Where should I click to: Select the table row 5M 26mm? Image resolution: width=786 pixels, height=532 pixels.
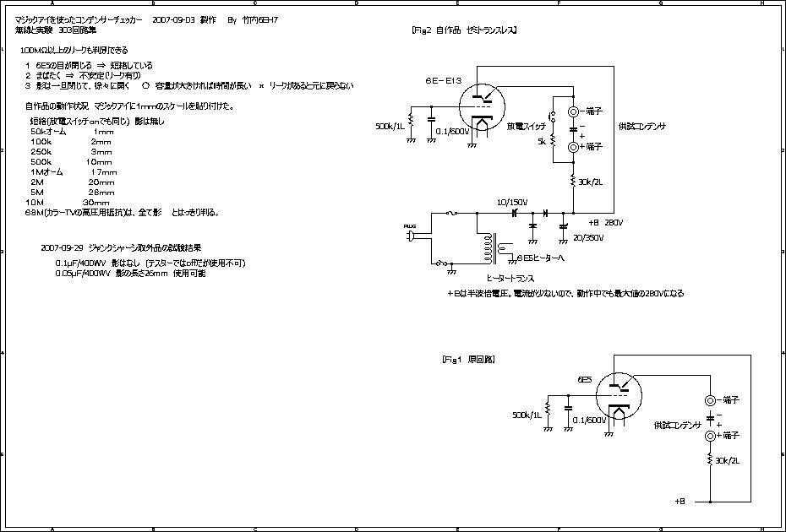point(73,193)
